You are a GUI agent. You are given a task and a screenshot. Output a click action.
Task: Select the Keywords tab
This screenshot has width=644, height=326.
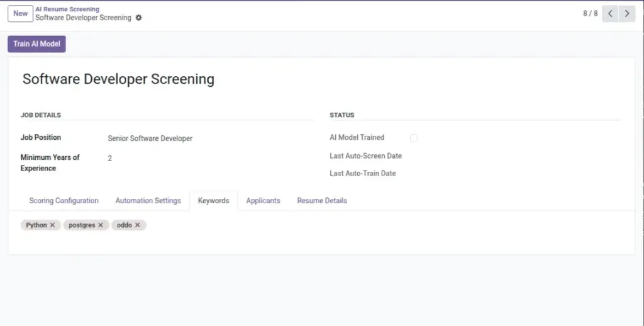pos(214,201)
